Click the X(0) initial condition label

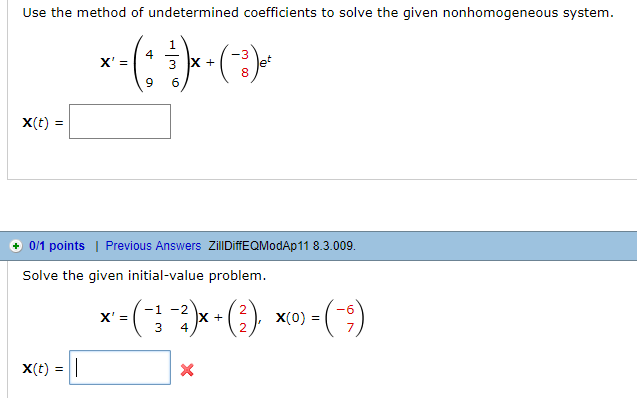(290, 318)
